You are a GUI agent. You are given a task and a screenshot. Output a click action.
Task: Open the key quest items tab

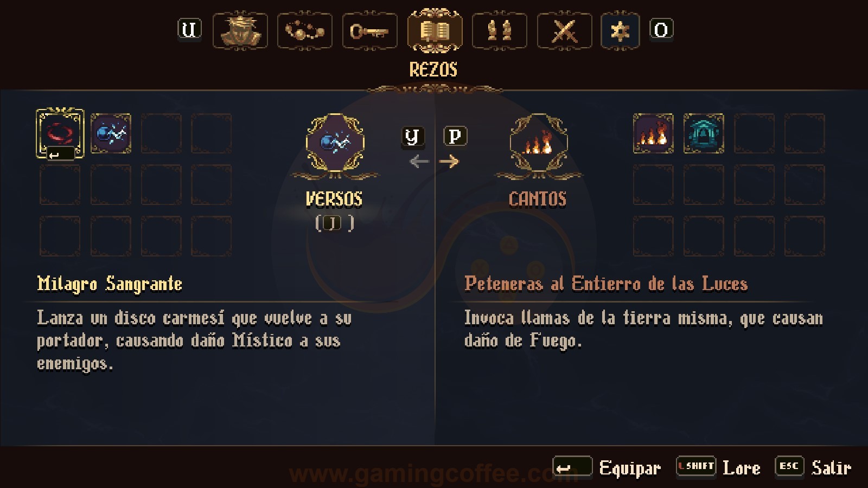369,31
